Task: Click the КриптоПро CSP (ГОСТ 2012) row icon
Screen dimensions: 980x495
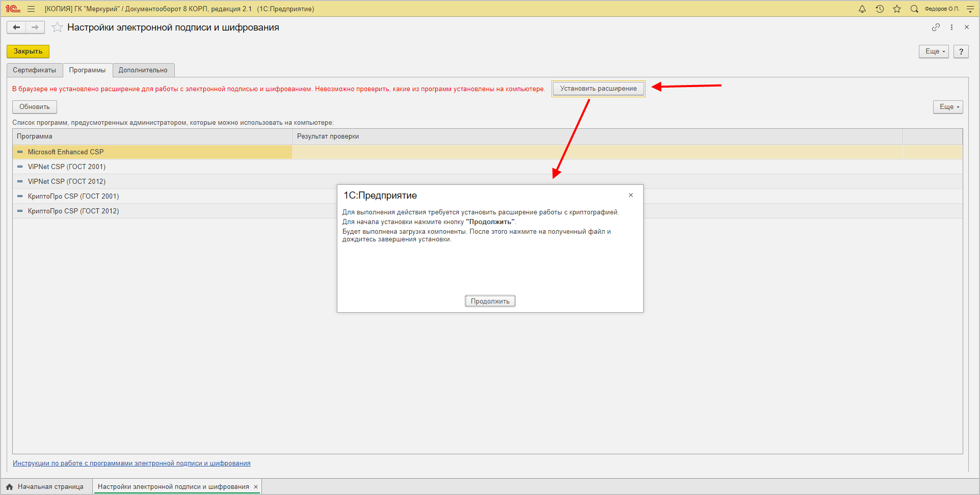Action: point(20,211)
